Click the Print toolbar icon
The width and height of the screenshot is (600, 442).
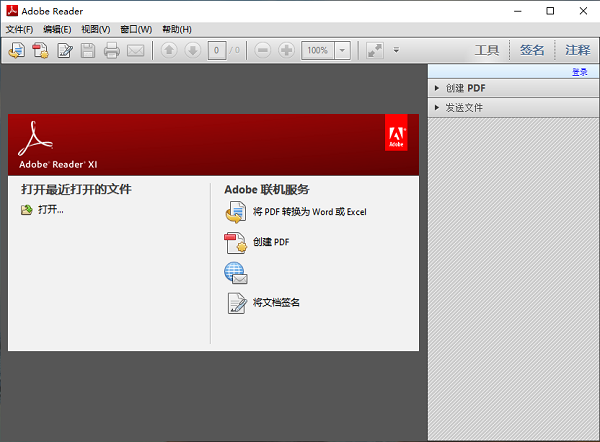click(112, 50)
